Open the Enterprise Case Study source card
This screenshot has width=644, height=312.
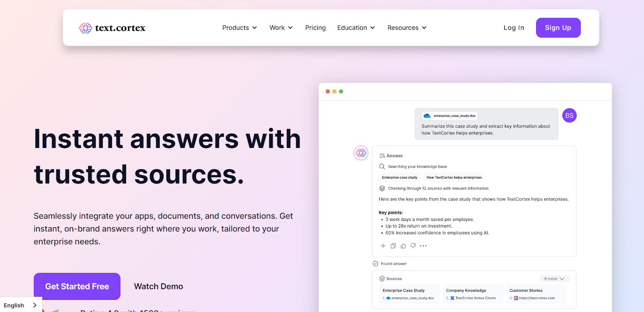click(x=409, y=294)
